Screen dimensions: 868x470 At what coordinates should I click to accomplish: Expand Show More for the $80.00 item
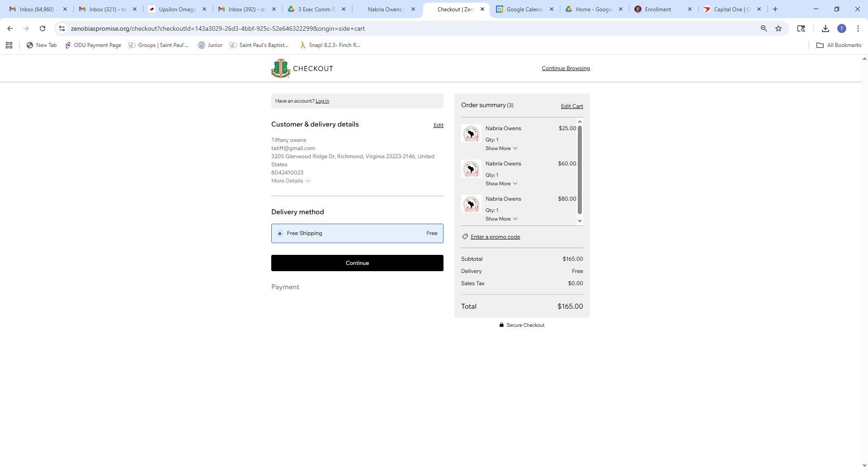click(x=501, y=219)
